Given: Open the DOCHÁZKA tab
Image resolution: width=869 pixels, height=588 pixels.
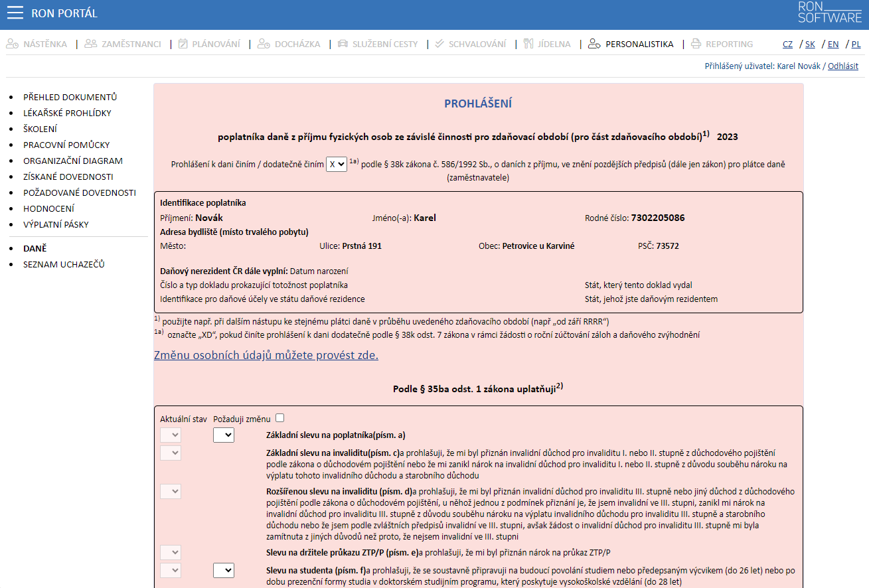Looking at the screenshot, I should [x=297, y=44].
